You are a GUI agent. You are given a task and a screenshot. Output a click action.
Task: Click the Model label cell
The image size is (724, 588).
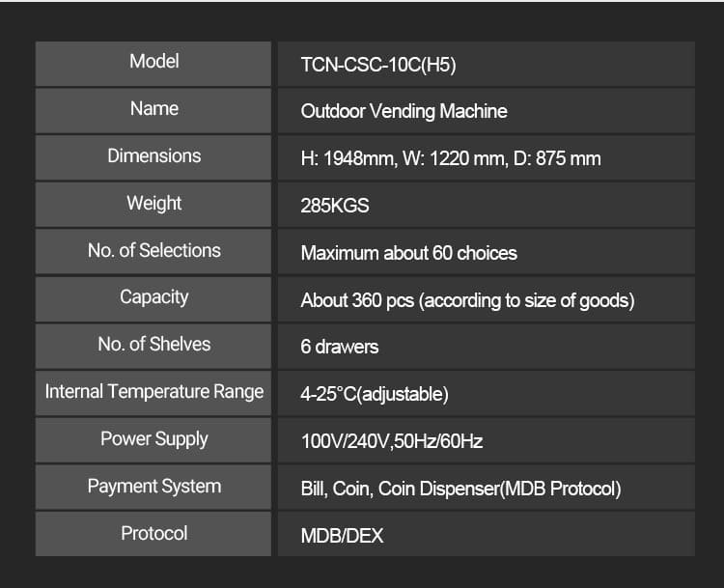tap(154, 62)
